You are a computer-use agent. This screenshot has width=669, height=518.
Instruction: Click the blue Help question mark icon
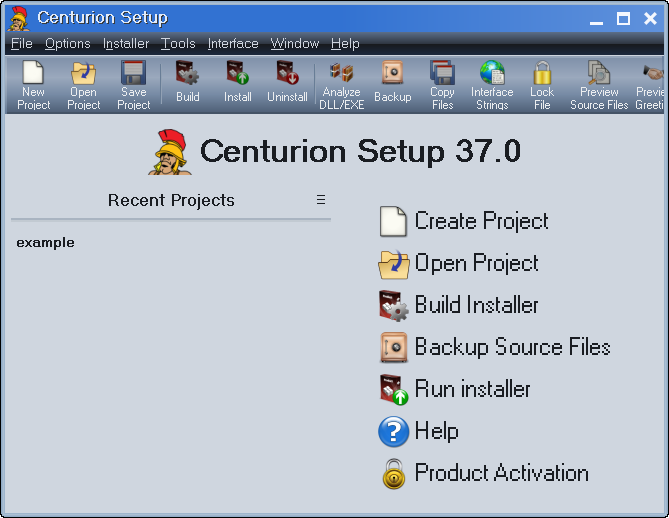click(x=393, y=431)
